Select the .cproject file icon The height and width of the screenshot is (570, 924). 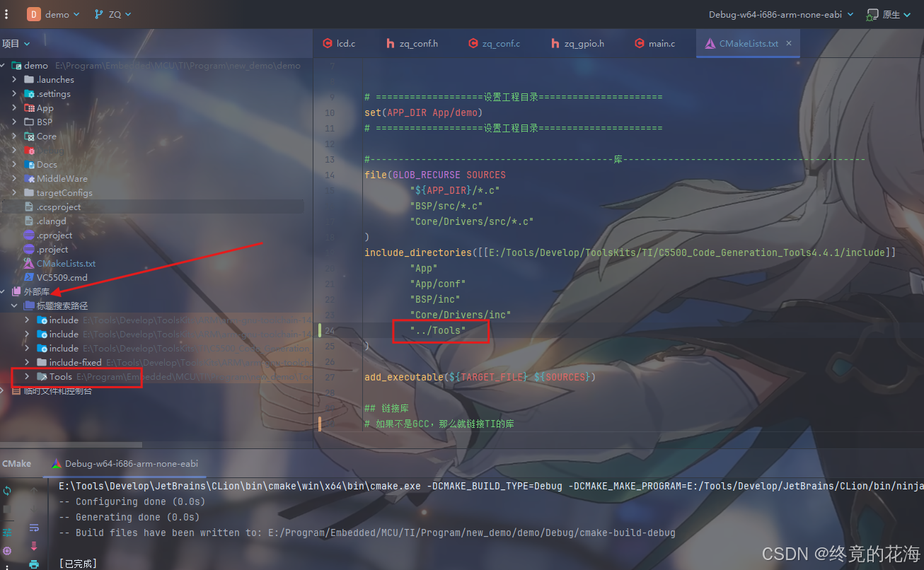29,235
